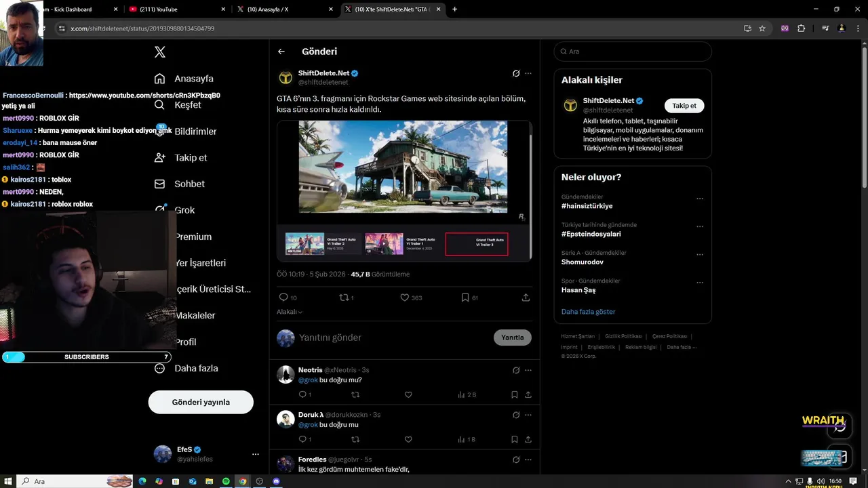The image size is (868, 488).
Task: Go to Anasayfa in sidebar
Action: point(184,79)
